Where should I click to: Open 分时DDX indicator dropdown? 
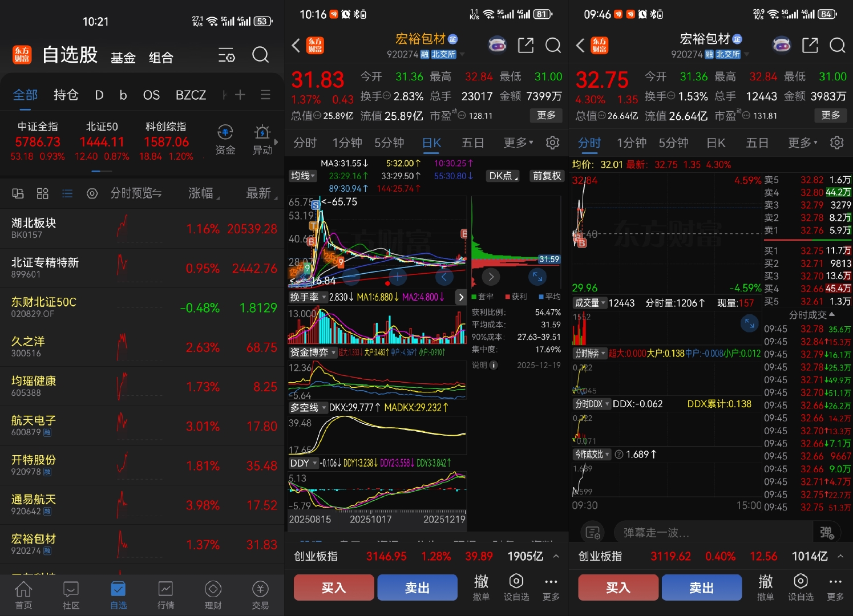click(x=592, y=404)
